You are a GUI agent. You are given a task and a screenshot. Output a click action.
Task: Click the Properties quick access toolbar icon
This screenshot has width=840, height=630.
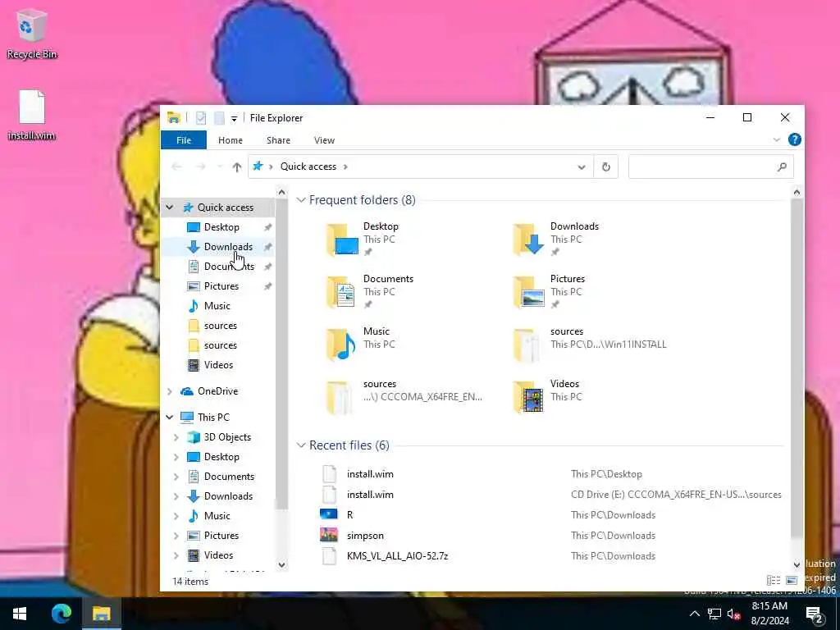pos(201,118)
